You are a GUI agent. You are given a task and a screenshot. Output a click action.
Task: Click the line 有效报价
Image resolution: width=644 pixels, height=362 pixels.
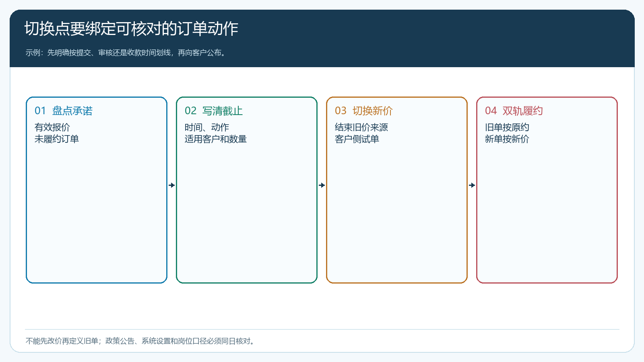tap(52, 128)
